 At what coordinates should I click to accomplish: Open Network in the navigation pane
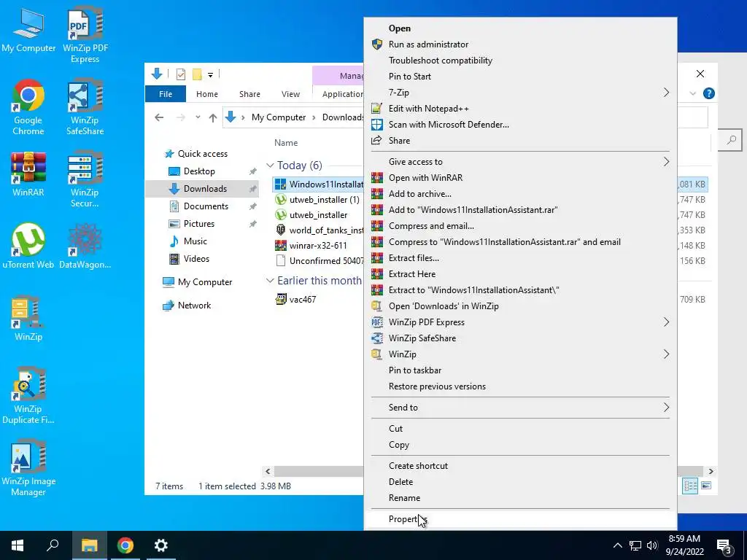click(194, 306)
